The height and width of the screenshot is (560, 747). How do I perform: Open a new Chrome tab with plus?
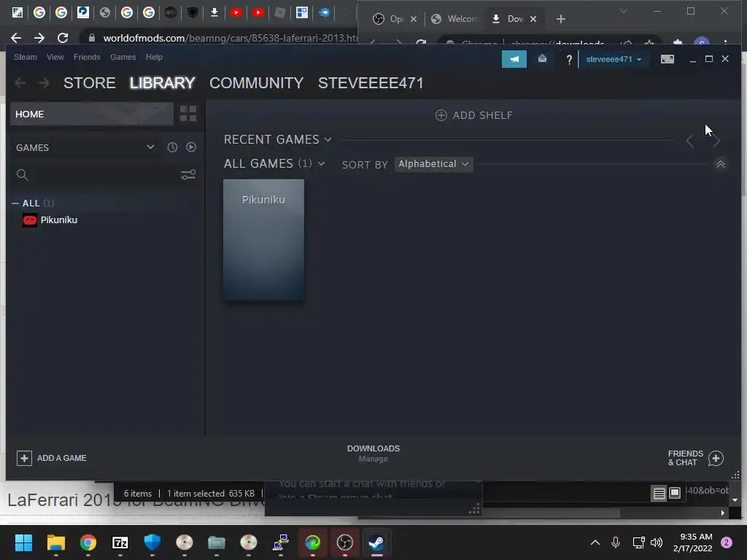561,19
